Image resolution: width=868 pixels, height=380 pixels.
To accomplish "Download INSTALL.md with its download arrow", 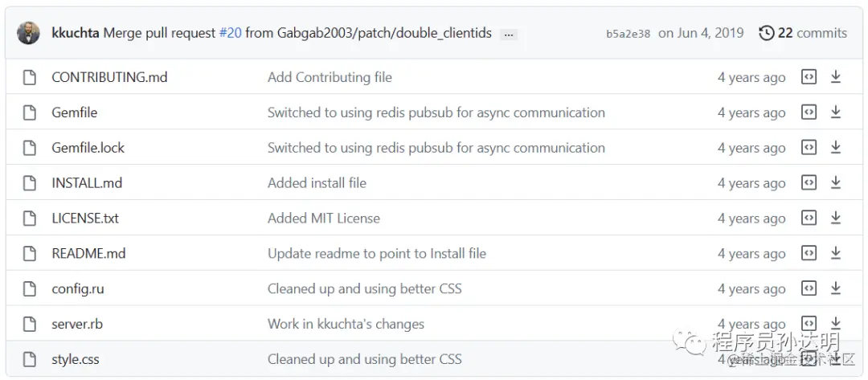I will (x=836, y=183).
